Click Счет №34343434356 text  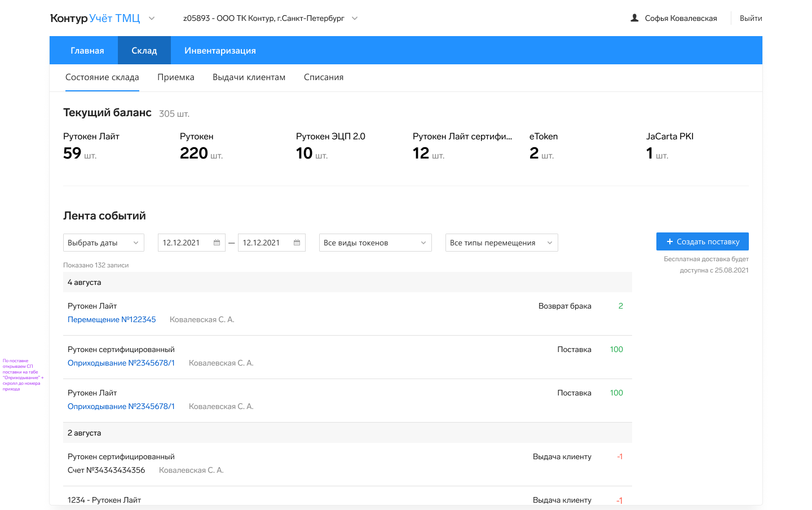[x=106, y=470]
